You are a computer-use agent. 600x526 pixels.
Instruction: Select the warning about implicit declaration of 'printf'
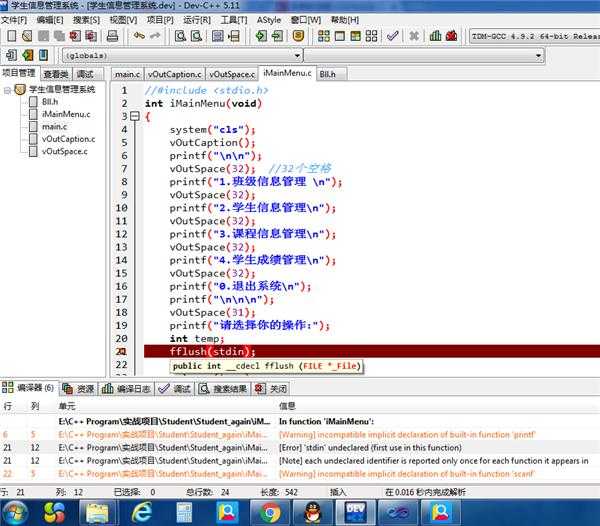[x=300, y=435]
